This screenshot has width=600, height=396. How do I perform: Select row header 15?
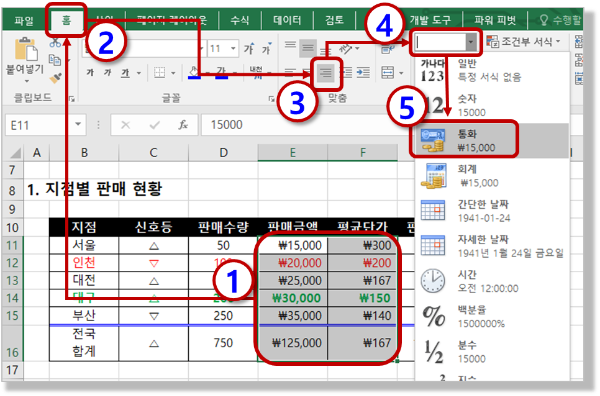click(12, 316)
